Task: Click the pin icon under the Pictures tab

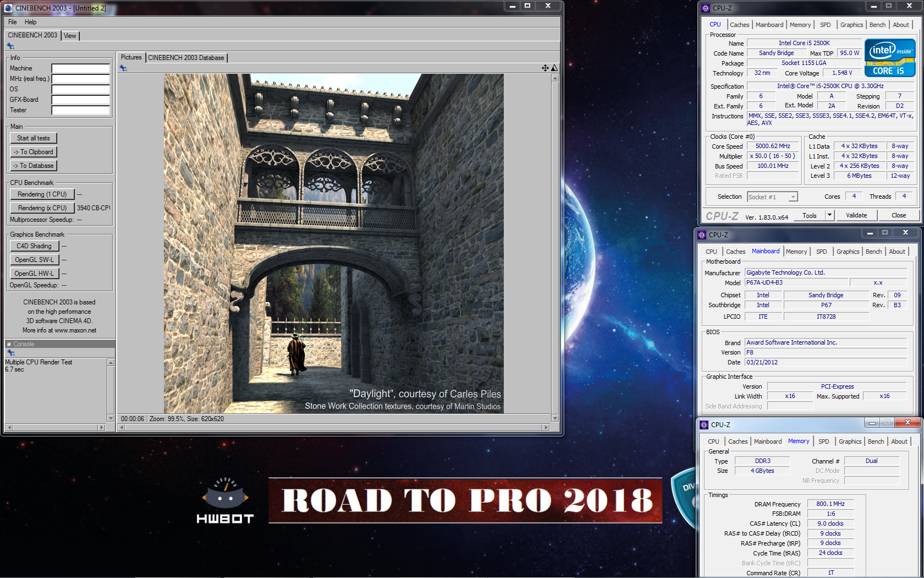Action: click(123, 68)
